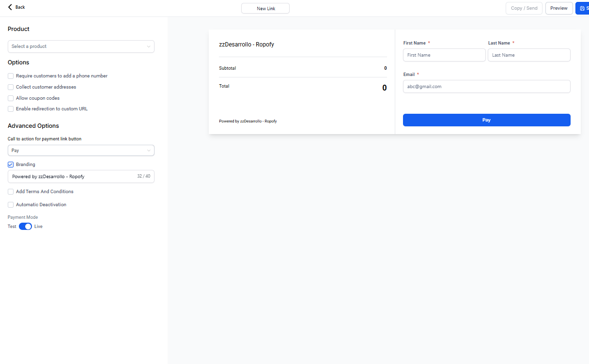This screenshot has height=364, width=589.
Task: Tick Enable redirection to custom URL
Action: click(x=11, y=109)
